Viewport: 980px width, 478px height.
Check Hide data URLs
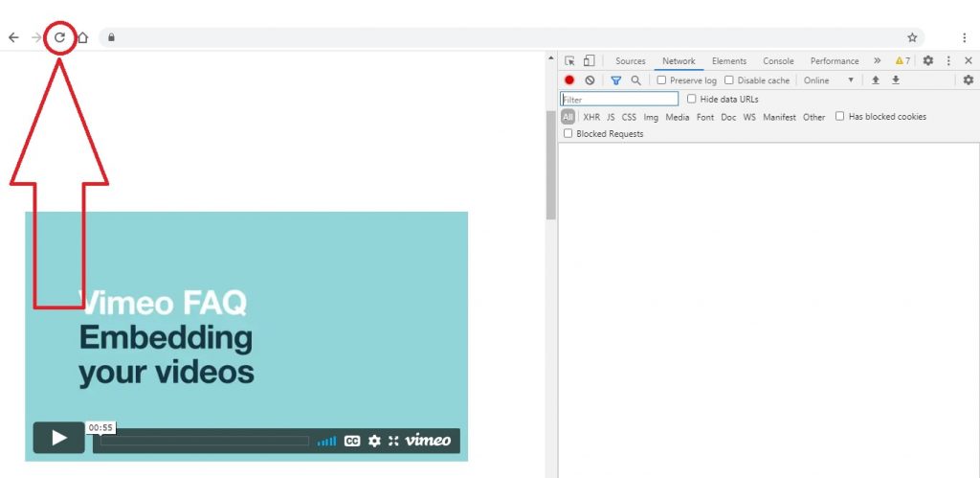pyautogui.click(x=691, y=99)
